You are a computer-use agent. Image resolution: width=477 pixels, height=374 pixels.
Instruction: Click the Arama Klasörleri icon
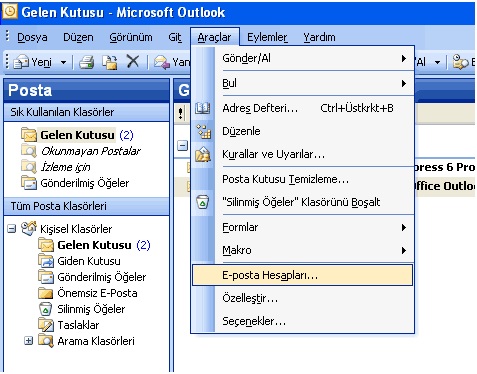click(46, 341)
